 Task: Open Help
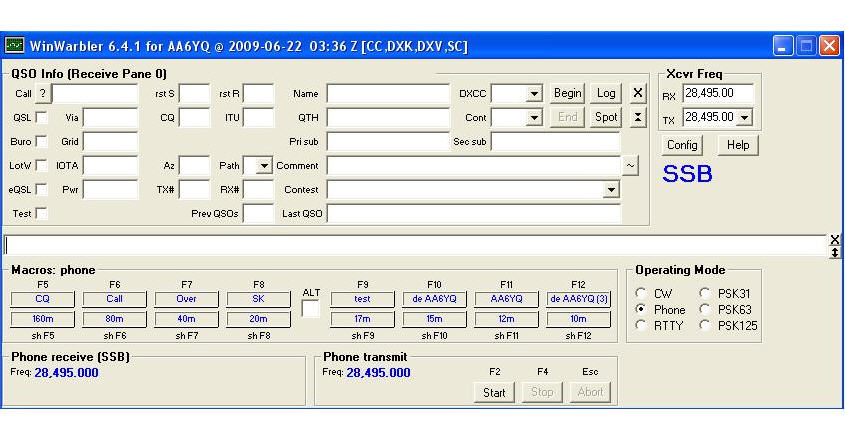[738, 145]
